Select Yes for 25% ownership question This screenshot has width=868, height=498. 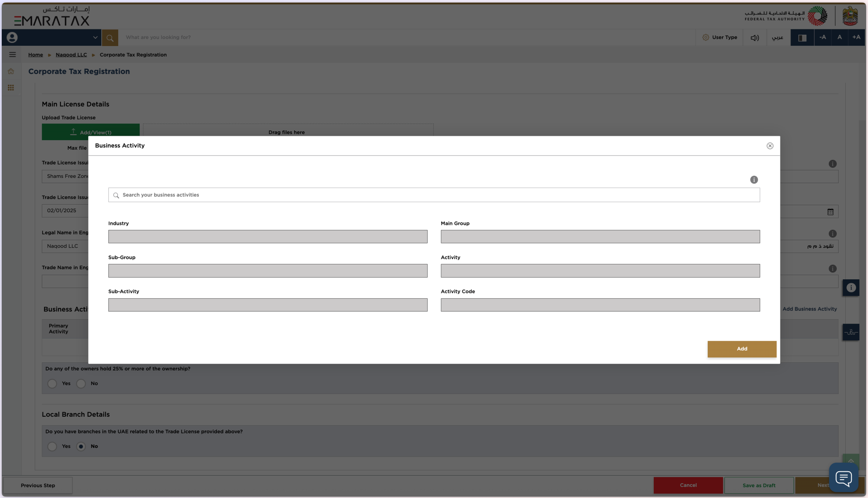[x=52, y=384]
